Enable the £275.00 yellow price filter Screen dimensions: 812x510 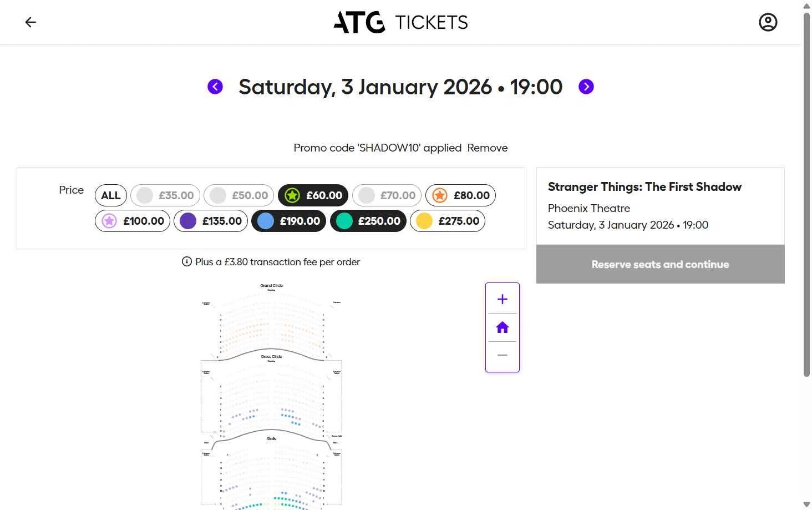click(x=448, y=221)
